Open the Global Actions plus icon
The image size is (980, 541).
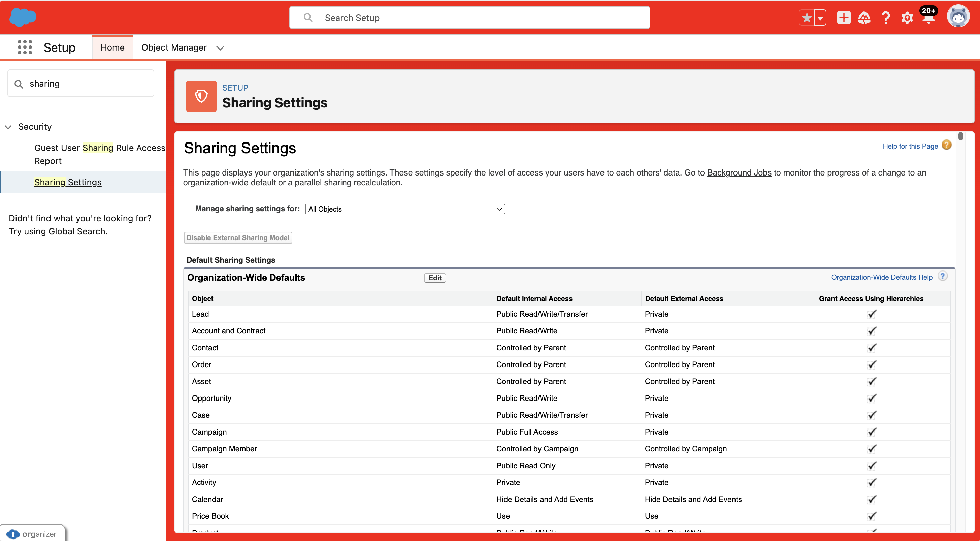click(843, 18)
